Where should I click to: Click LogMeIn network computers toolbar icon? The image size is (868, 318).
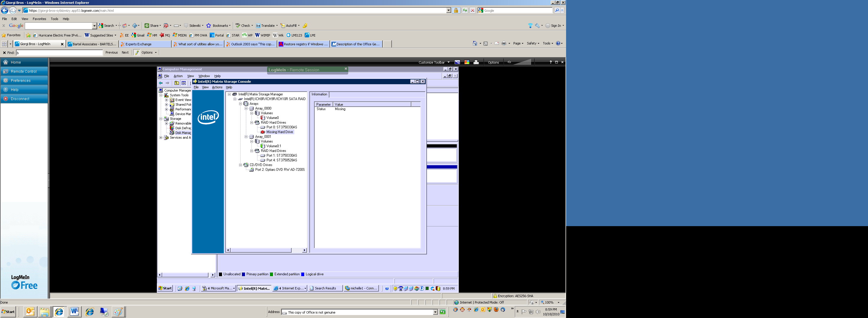(x=476, y=62)
